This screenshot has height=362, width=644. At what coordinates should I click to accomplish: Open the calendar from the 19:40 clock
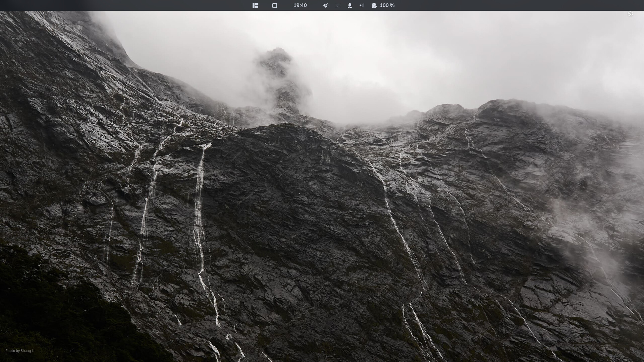300,5
